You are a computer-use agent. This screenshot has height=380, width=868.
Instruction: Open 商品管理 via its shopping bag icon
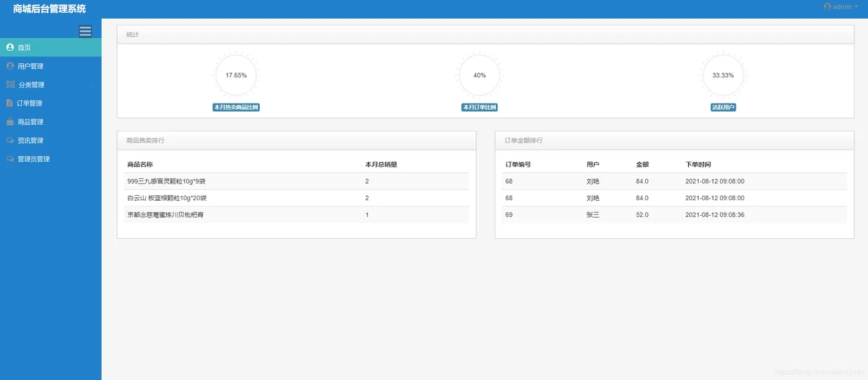coord(10,122)
